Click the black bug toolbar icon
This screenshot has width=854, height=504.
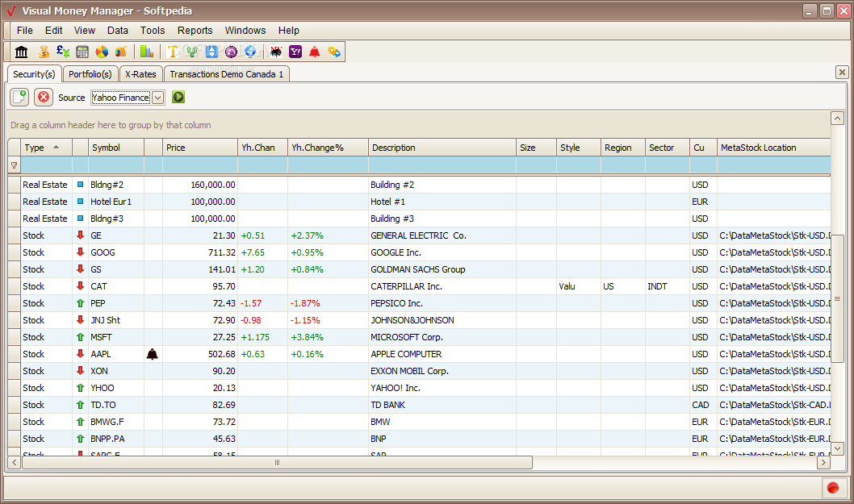click(x=276, y=52)
